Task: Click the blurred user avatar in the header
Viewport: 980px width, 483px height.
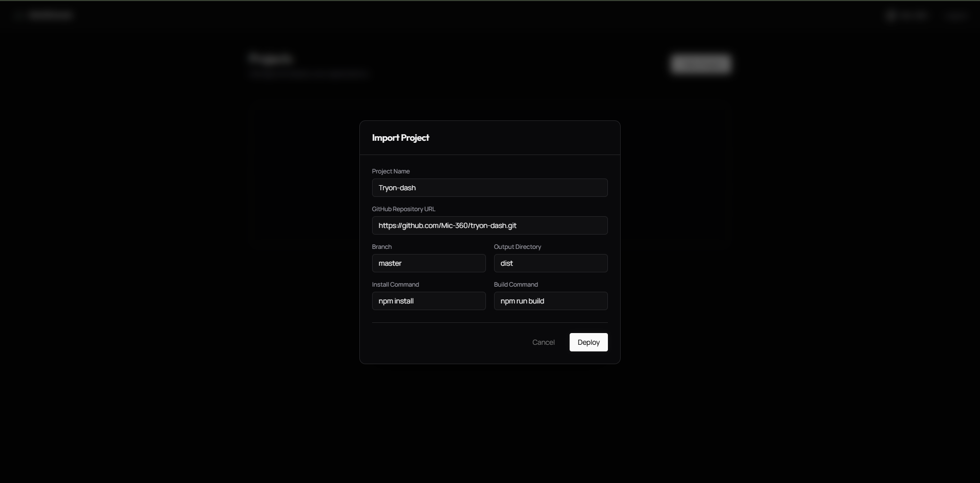Action: tap(892, 16)
